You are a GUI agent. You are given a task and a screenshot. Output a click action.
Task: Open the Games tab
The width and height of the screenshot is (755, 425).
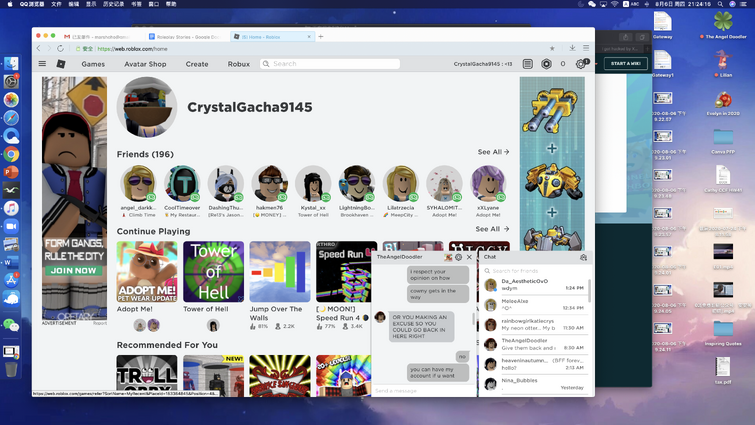[93, 64]
